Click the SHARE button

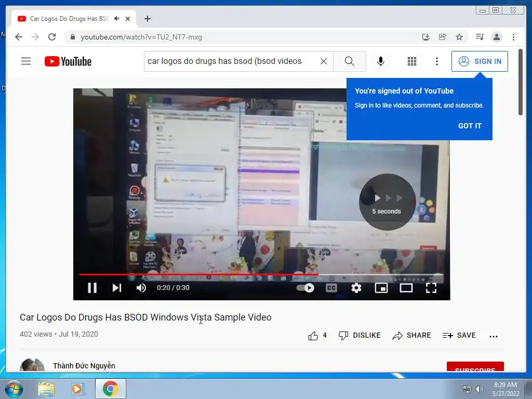click(x=411, y=336)
